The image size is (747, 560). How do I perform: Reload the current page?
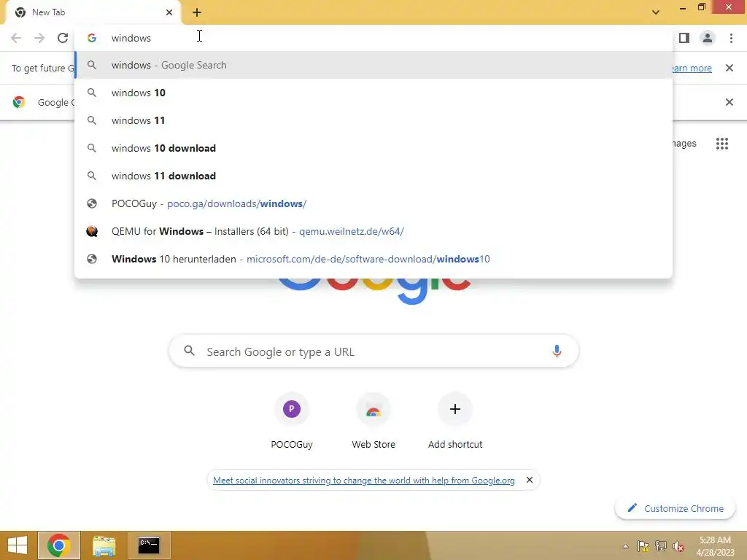pos(63,38)
